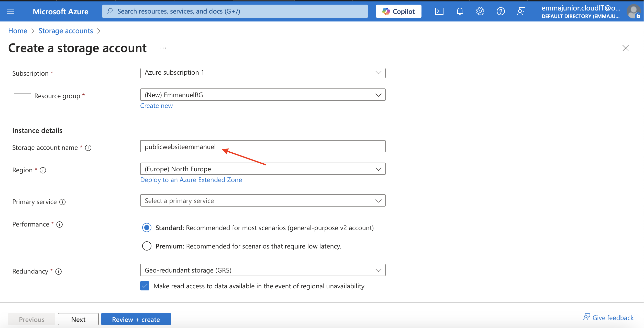Screen dimensions: 644x328
Task: Open the Region dropdown
Action: click(x=263, y=169)
